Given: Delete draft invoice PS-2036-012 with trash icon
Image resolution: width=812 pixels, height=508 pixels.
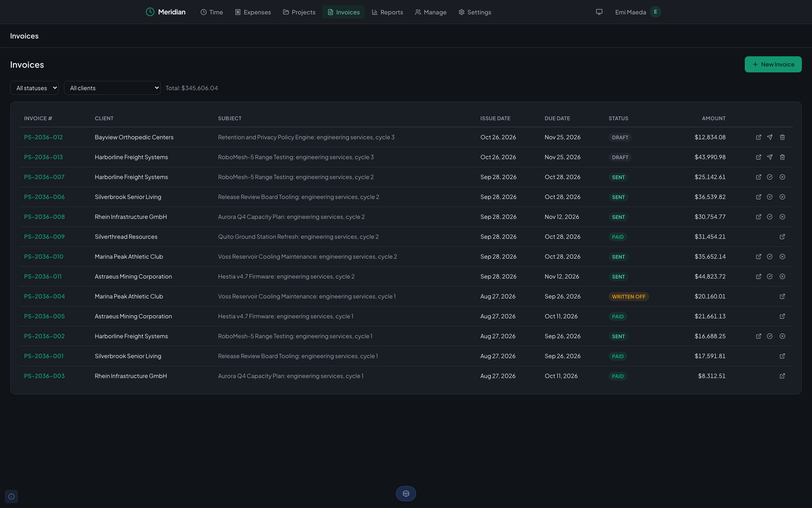Looking at the screenshot, I should 782,137.
